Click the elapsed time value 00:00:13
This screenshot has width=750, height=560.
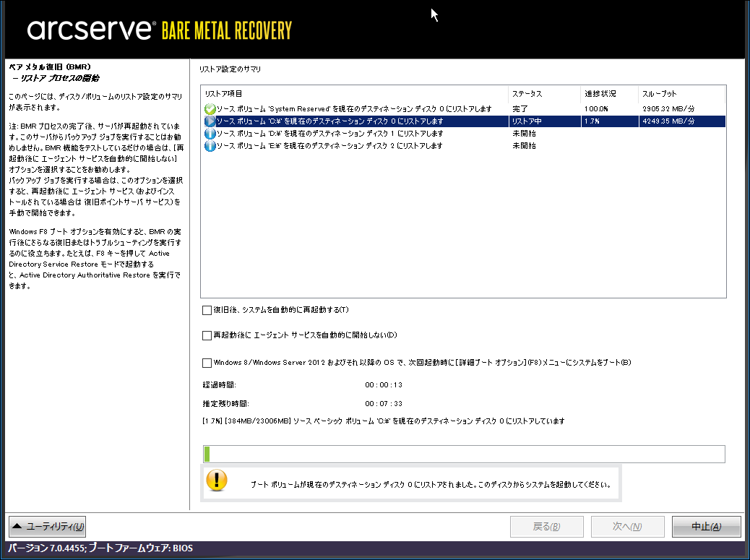384,385
